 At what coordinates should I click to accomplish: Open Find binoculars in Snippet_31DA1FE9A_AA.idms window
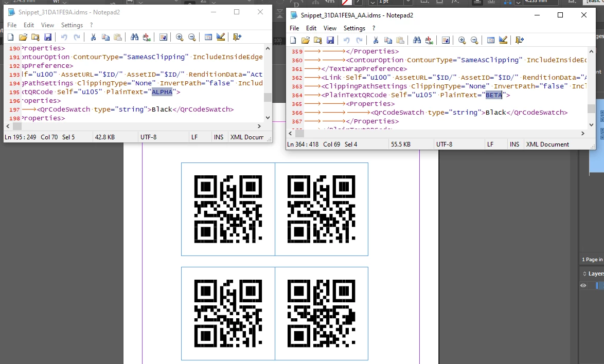point(417,40)
